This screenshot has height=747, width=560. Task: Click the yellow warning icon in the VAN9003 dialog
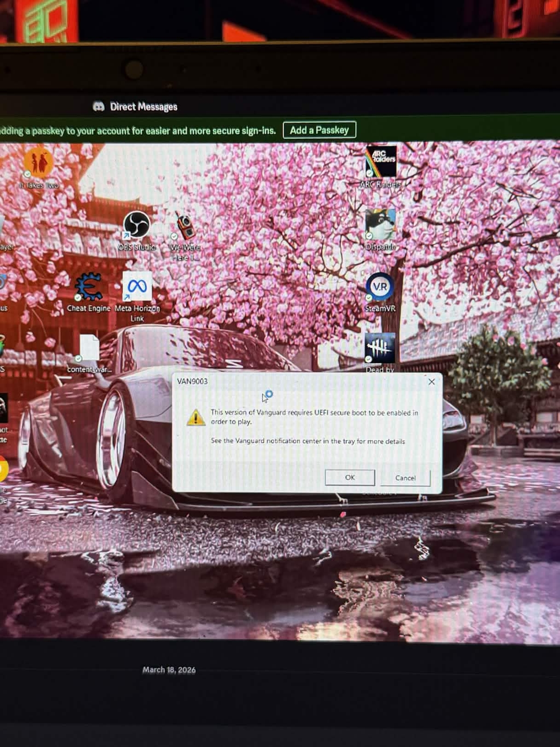tap(196, 417)
